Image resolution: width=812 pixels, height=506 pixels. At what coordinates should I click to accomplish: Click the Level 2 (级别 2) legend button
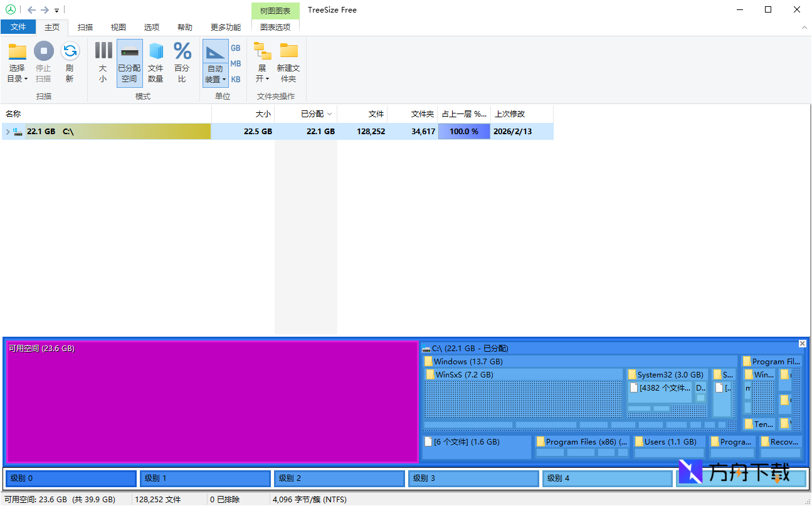[x=339, y=478]
